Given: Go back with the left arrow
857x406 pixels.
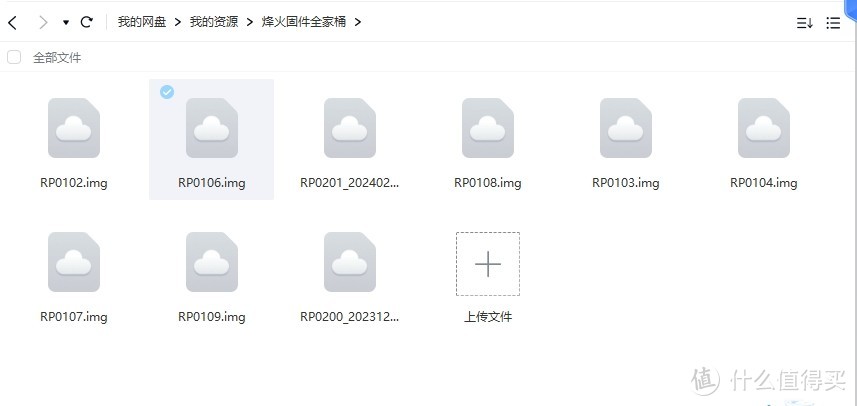Looking at the screenshot, I should (x=13, y=22).
